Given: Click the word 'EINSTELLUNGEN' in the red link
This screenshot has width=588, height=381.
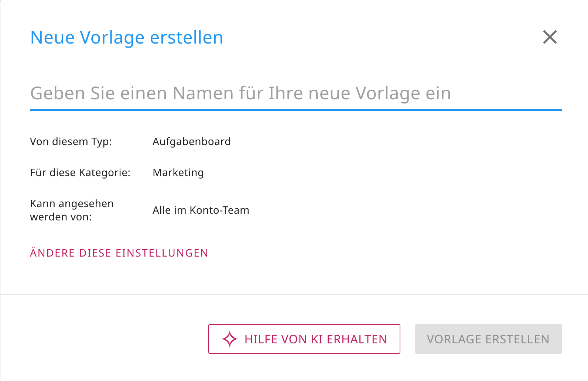Looking at the screenshot, I should (162, 253).
